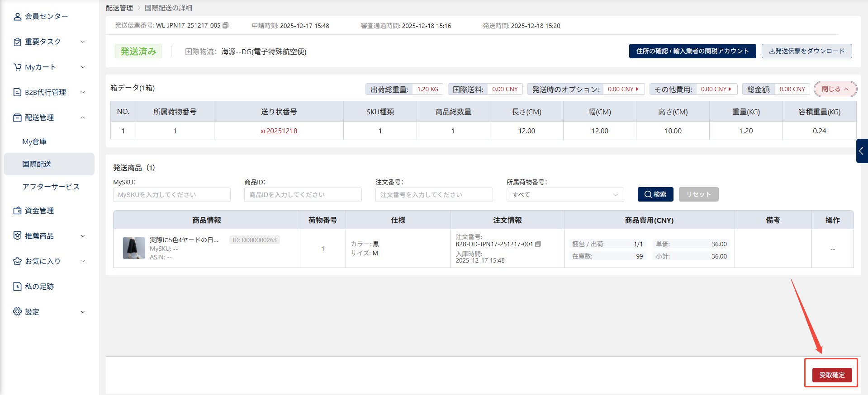Click the 推薦商品 badge icon
Viewport: 868px width, 395px height.
[x=17, y=236]
